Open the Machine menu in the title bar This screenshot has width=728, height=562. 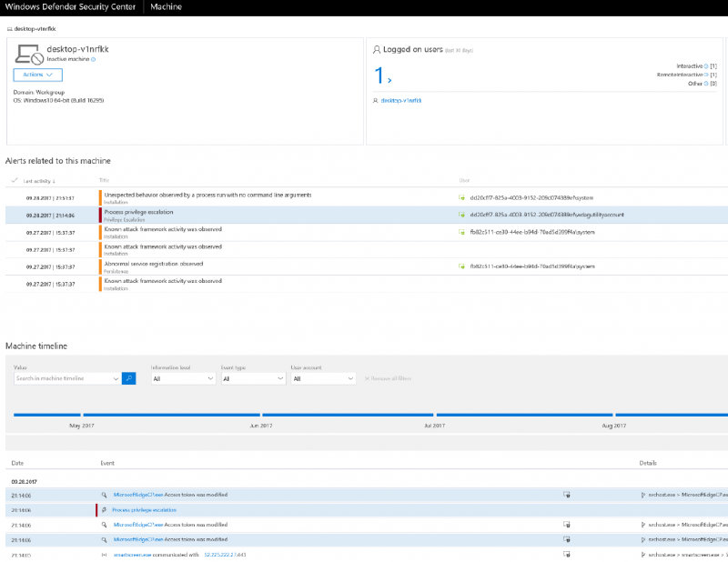click(168, 6)
